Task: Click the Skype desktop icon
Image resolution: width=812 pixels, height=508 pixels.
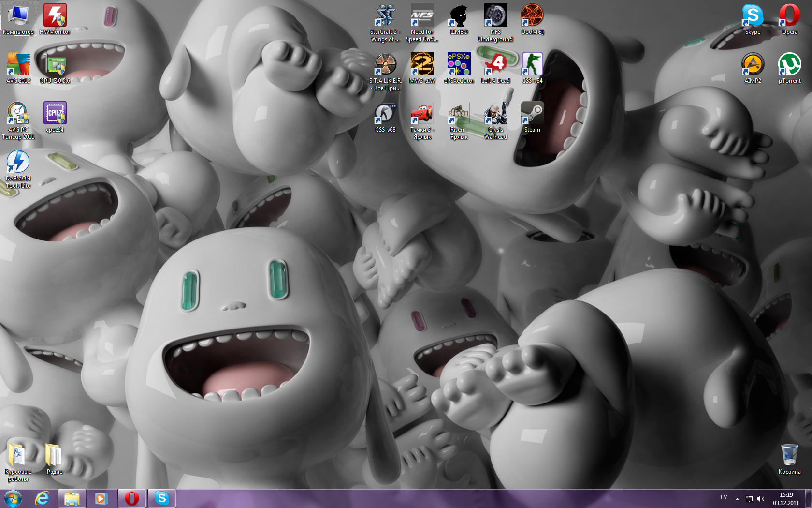Action: [753, 19]
